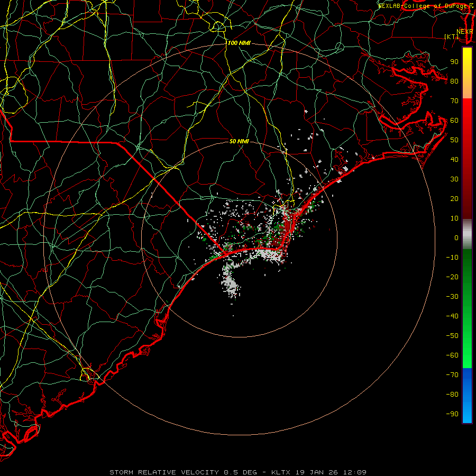Click the "20" value on velocity scale
The image size is (476, 476).
coord(454,198)
